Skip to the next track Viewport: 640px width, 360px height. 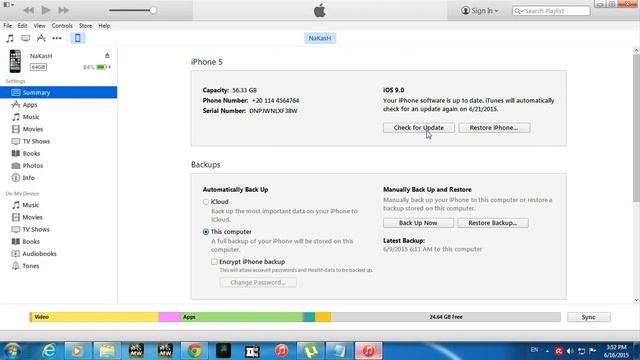pos(63,10)
